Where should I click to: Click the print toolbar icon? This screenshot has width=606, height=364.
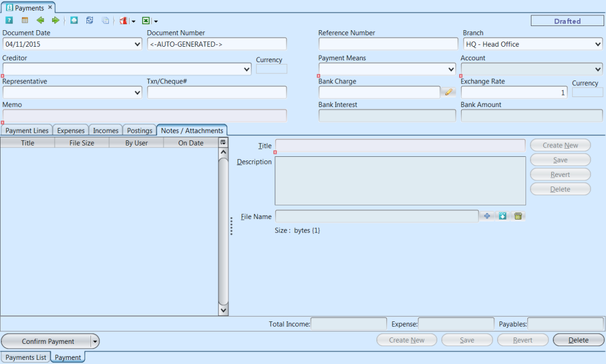[74, 21]
